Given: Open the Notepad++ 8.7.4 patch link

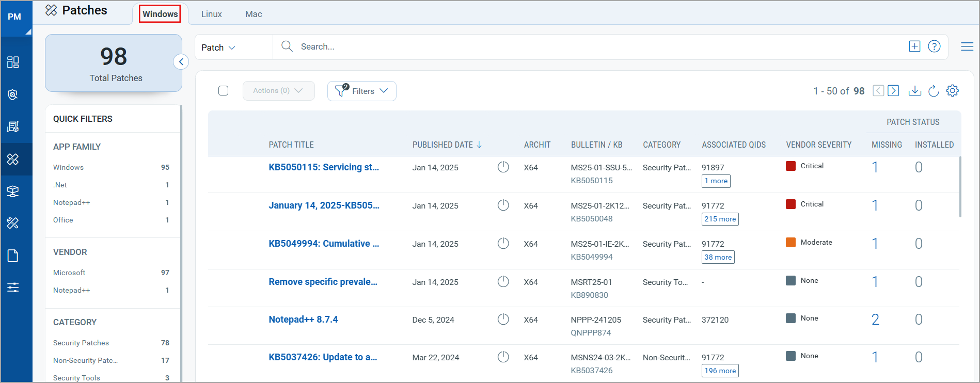Looking at the screenshot, I should (303, 320).
